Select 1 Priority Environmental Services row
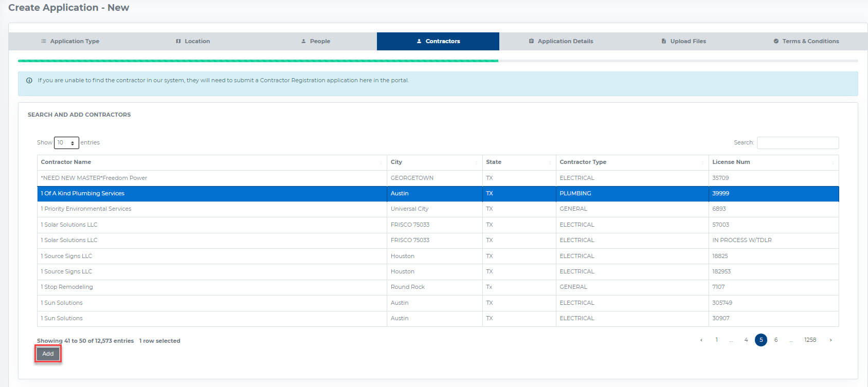The image size is (868, 387). coord(438,209)
